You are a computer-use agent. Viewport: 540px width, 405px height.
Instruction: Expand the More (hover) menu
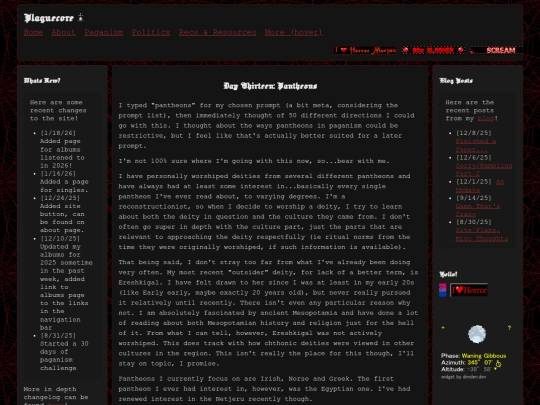tap(294, 32)
